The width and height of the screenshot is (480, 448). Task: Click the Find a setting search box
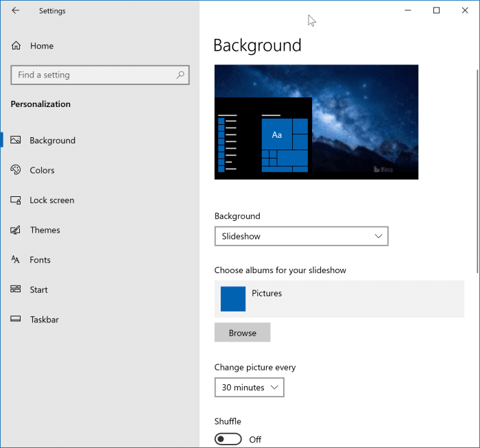[x=100, y=75]
